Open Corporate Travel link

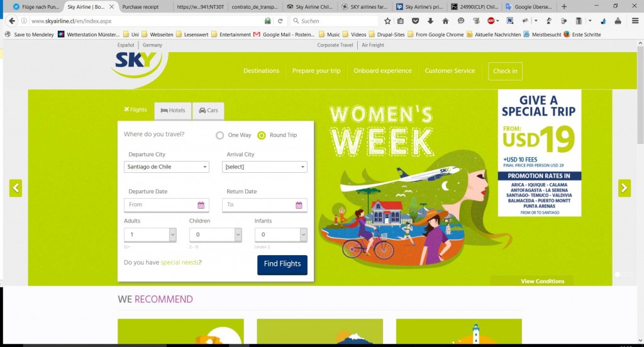tap(335, 45)
